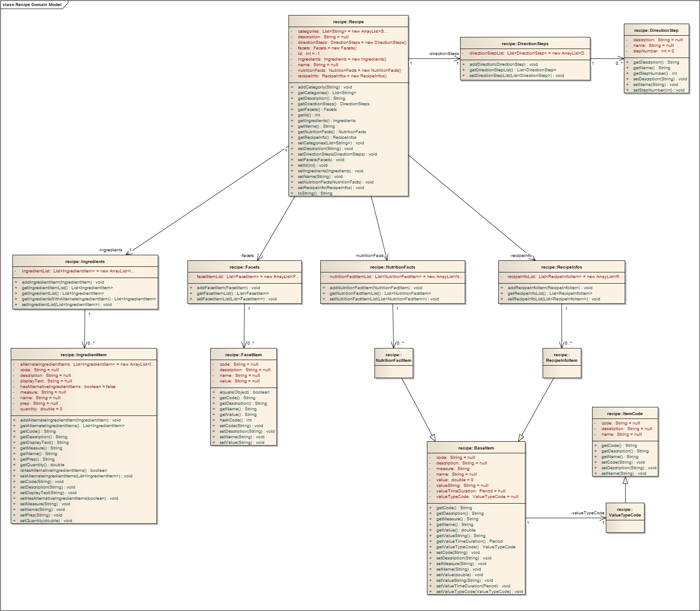Image resolution: width=700 pixels, height=611 pixels.
Task: Select the recipe::NutritionFacts class header
Action: 393,267
